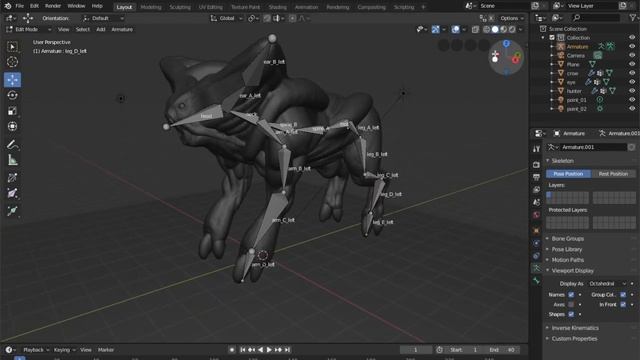Select the Transform tool
640x360 pixels.
click(x=12, y=126)
